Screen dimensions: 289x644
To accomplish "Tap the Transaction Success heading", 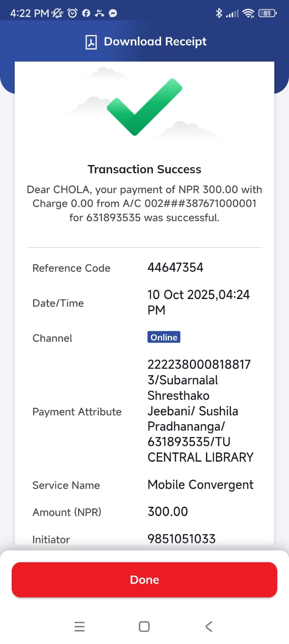I will [144, 169].
